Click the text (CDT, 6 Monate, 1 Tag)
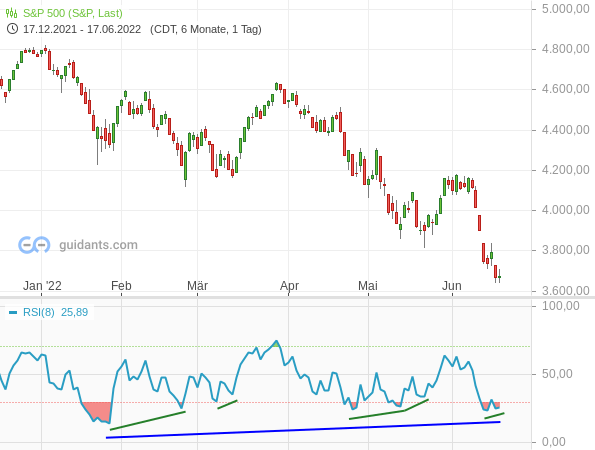The height and width of the screenshot is (450, 595). 206,29
